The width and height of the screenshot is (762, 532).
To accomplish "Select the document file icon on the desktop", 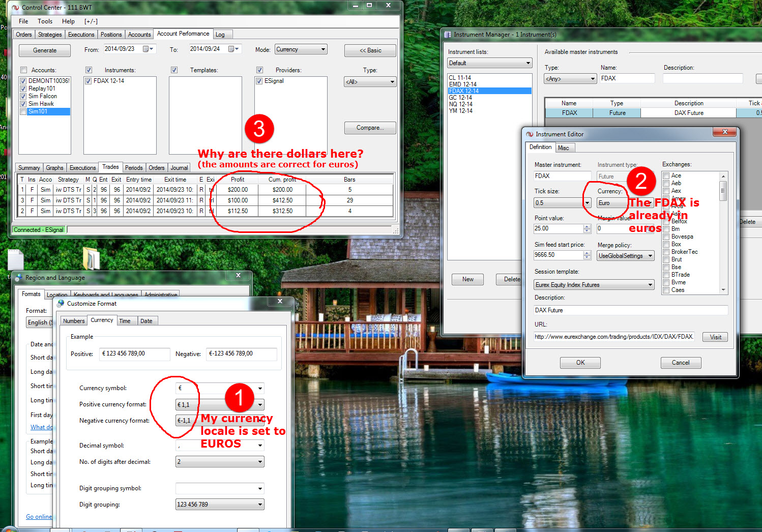I will pos(16,260).
